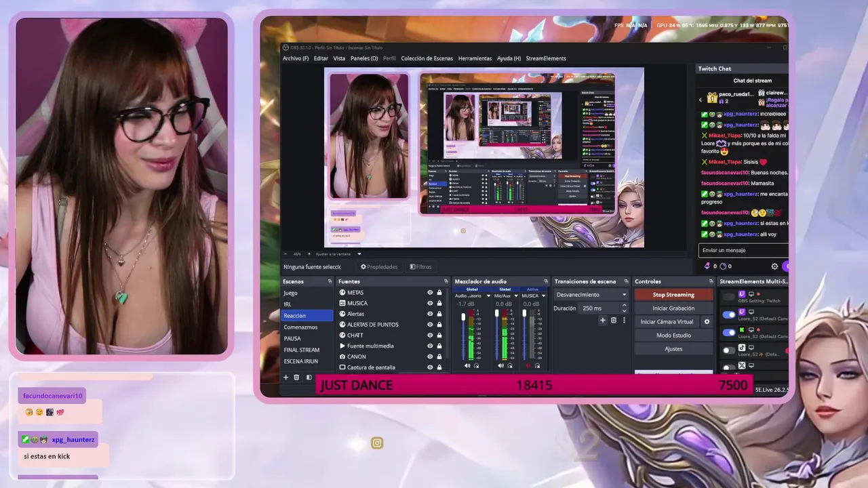Pop out the Controles dock panel
The width and height of the screenshot is (868, 488).
711,281
